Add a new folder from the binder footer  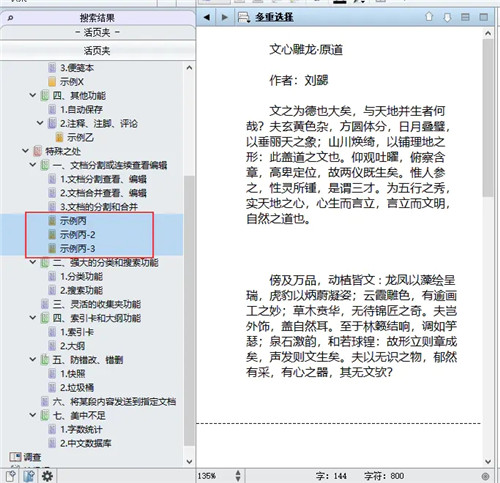29,476
